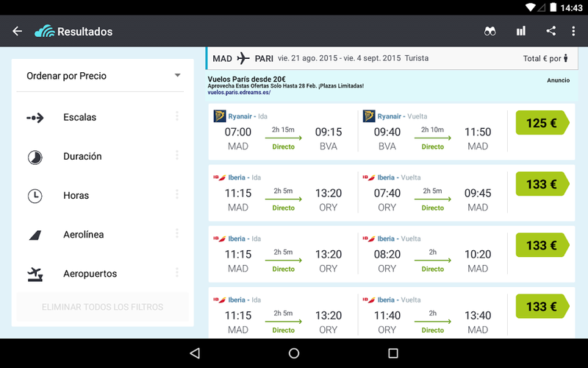Click the Ryanair Vuelta logo

click(369, 116)
